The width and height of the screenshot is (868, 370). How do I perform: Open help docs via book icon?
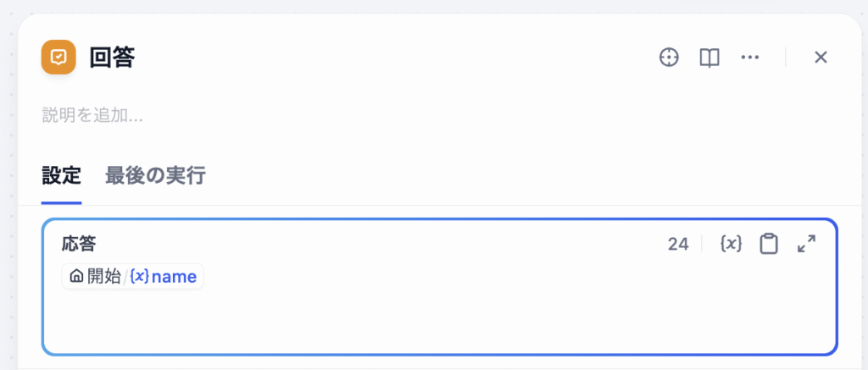709,57
